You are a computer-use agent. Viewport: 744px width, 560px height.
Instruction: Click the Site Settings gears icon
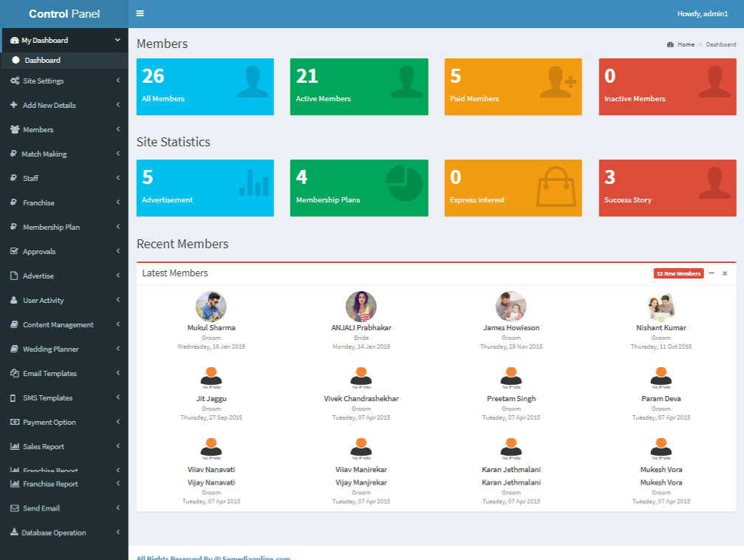(x=15, y=81)
